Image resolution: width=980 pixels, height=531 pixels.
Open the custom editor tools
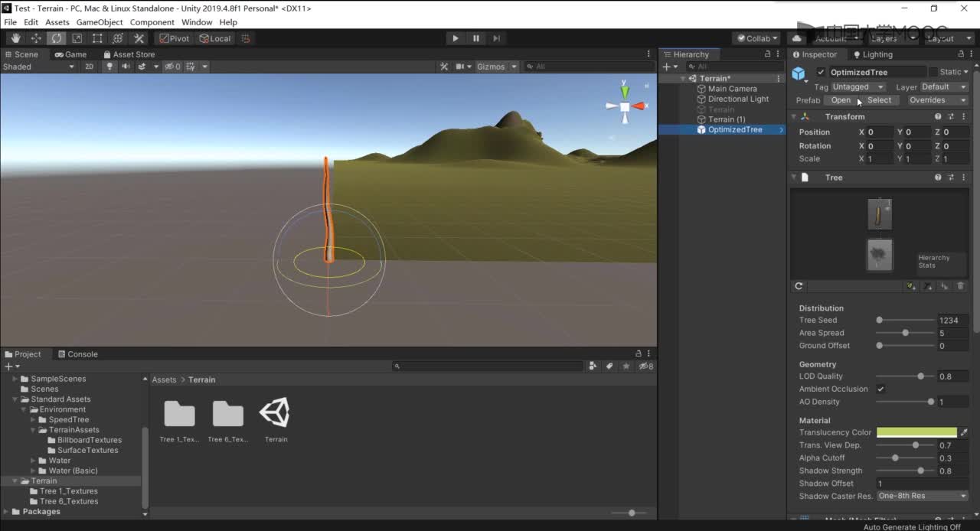[x=139, y=38]
